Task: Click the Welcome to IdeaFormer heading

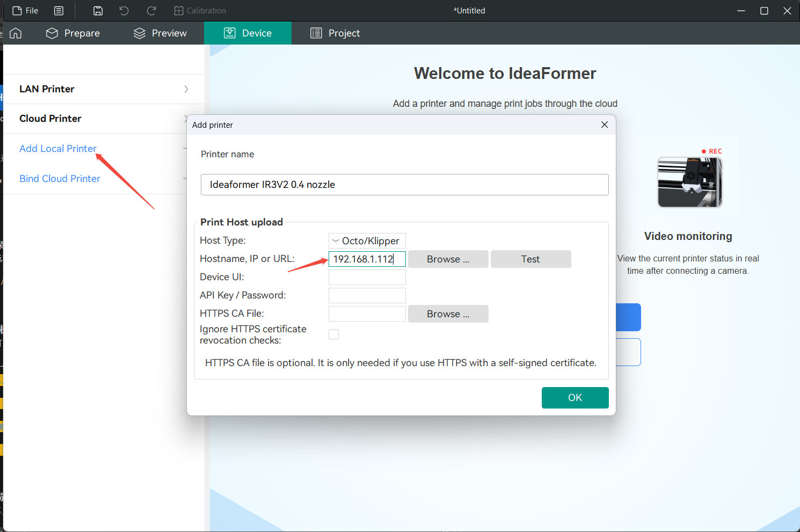Action: click(505, 74)
